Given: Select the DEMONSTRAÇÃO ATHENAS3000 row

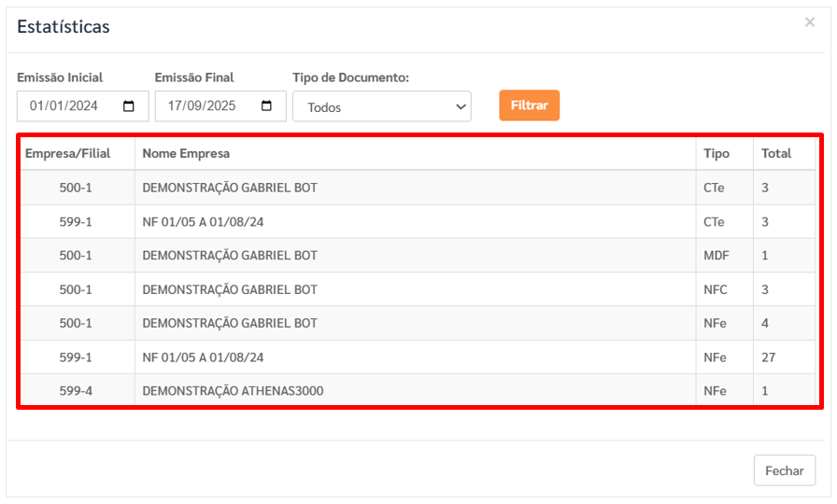Looking at the screenshot, I should [x=233, y=391].
